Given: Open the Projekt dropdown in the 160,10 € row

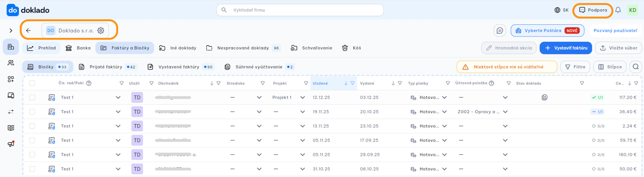Looking at the screenshot, I should tap(303, 155).
